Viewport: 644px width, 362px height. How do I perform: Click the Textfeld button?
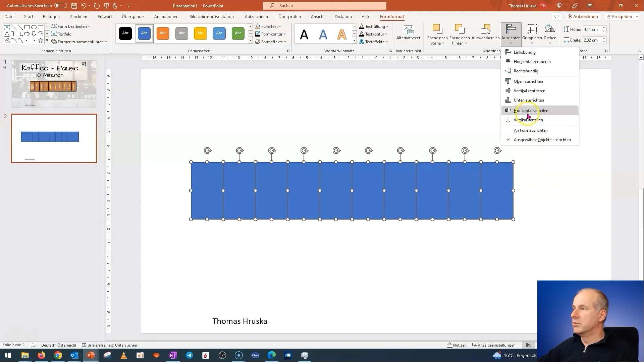click(x=61, y=34)
